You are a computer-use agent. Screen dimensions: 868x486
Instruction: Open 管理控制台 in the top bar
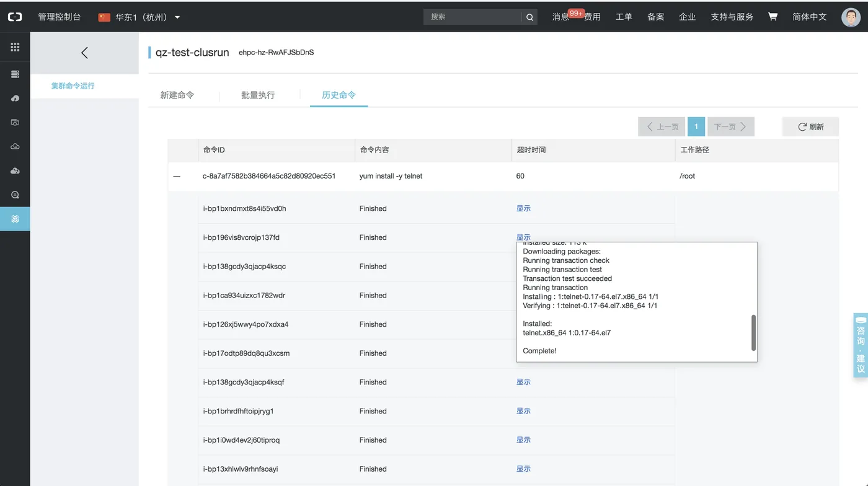[x=60, y=17]
